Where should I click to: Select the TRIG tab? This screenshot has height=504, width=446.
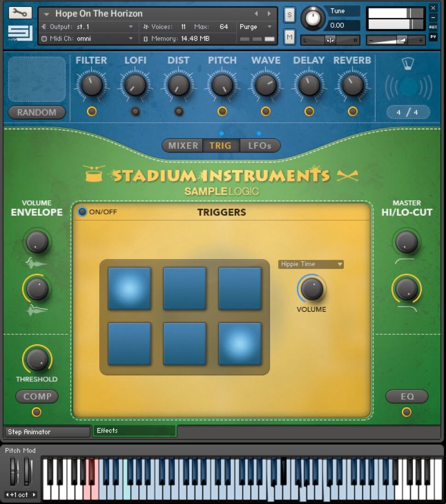coord(220,146)
